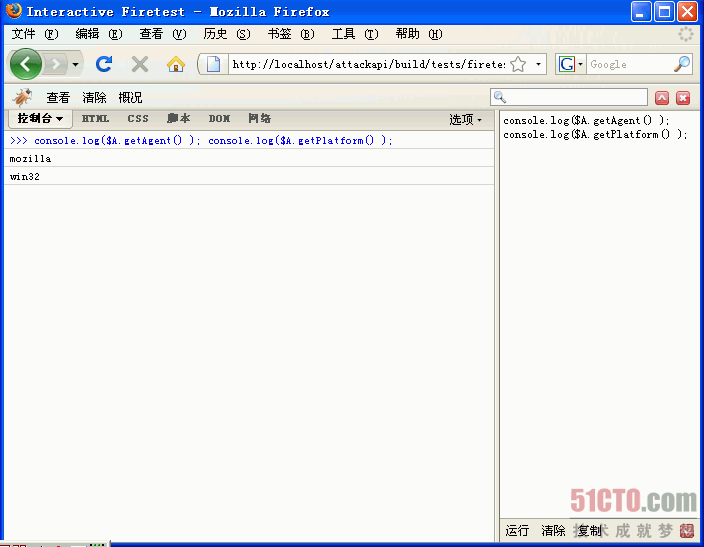Reload the page with the blue refresh icon
The image size is (704, 547).
(x=104, y=64)
